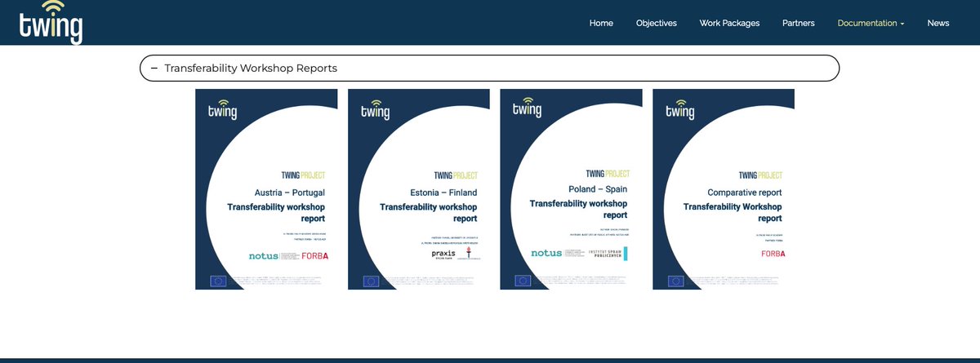This screenshot has width=980, height=363.
Task: Click the praxis logo on Estonia – Finland cover
Action: click(x=444, y=255)
